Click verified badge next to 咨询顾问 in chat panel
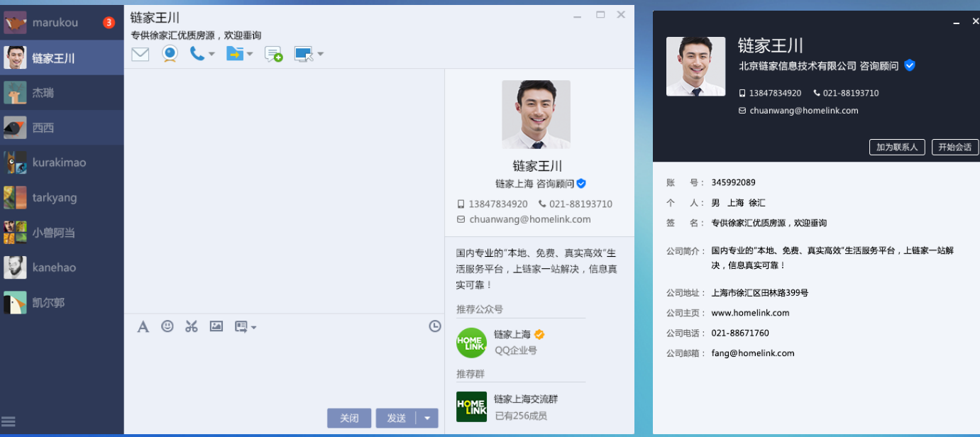The image size is (980, 437). pyautogui.click(x=581, y=184)
